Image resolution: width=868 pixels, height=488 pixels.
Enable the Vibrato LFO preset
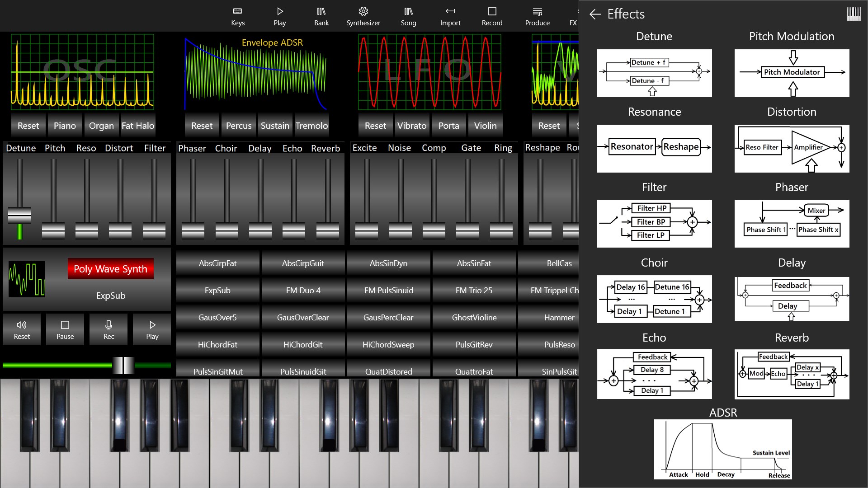(412, 126)
